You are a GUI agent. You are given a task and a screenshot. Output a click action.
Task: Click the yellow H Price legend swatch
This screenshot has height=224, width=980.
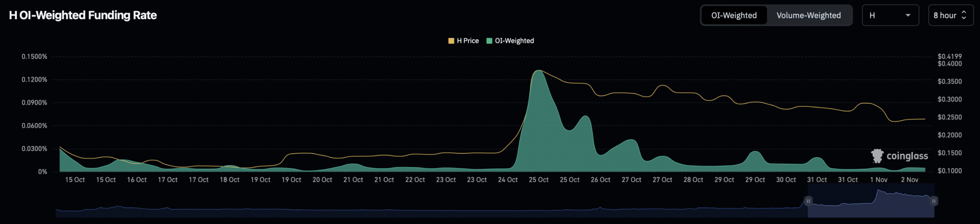pos(451,41)
